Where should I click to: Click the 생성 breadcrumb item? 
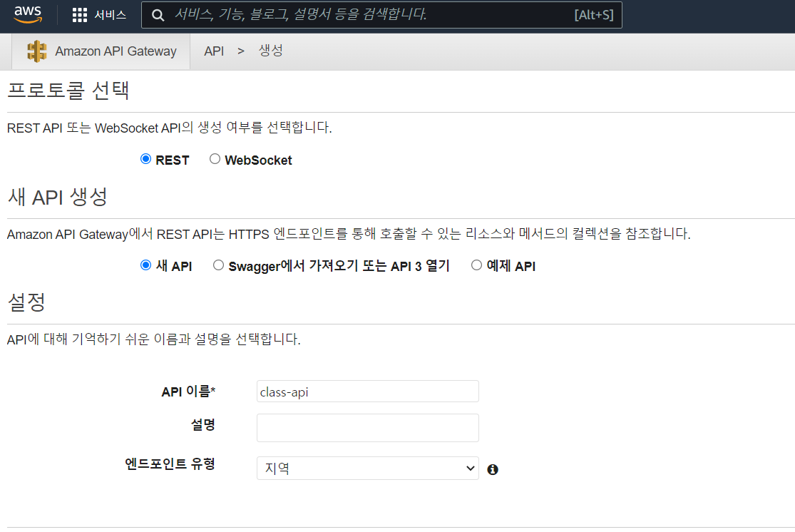pyautogui.click(x=271, y=51)
